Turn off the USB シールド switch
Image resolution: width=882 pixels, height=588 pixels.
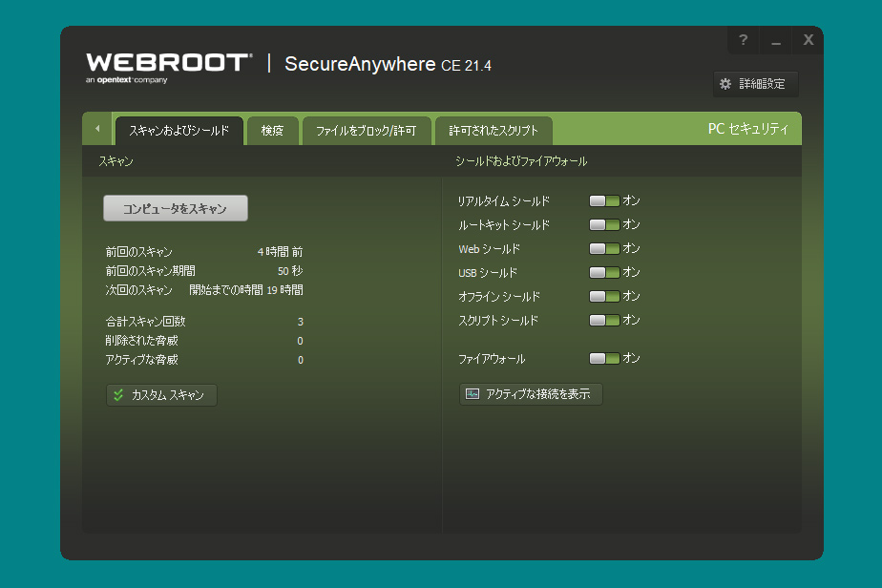coord(604,272)
